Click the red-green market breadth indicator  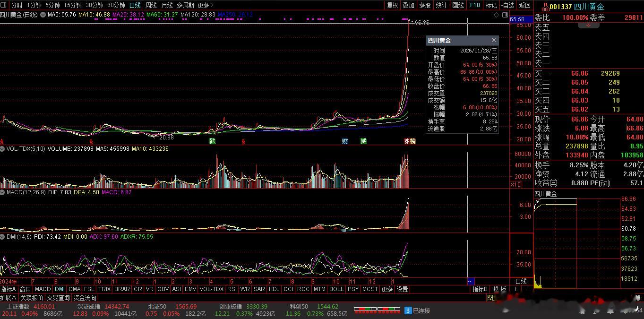coord(377,310)
